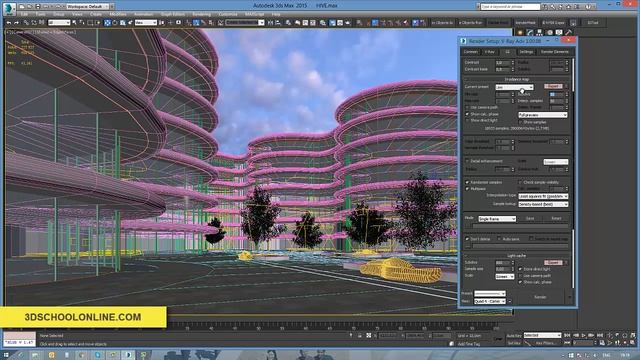Viewport: 640px width, 360px height.
Task: Choose the Rectangular Selection Region tool
Action: tap(90, 22)
